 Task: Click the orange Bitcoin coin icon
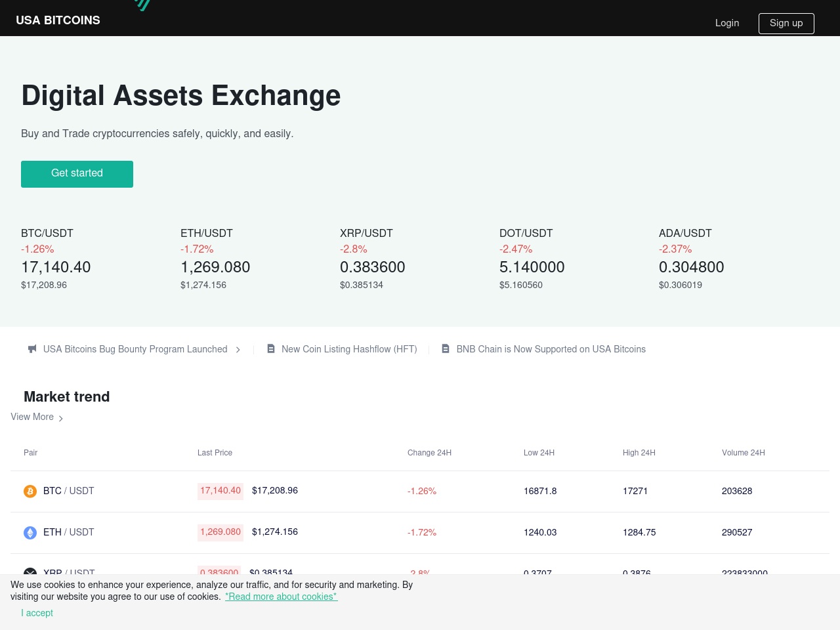(30, 492)
